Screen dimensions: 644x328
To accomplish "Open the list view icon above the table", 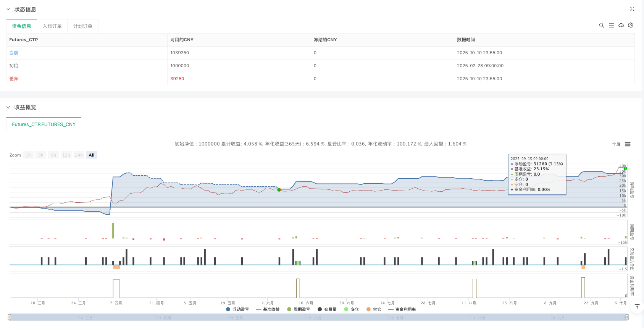I will pos(611,25).
